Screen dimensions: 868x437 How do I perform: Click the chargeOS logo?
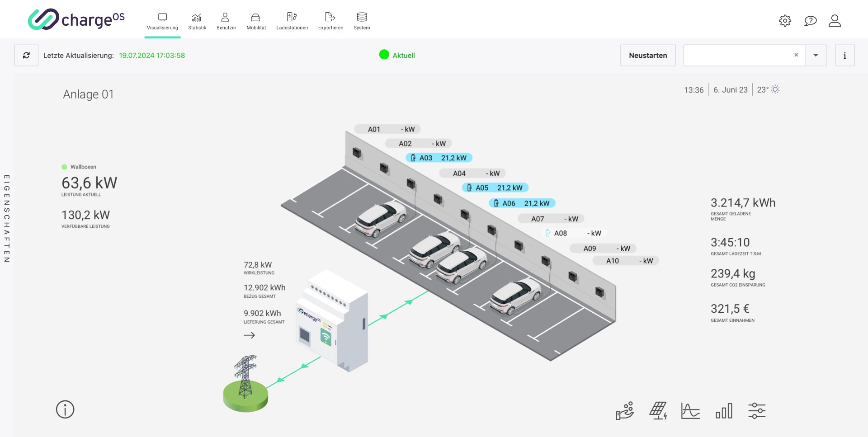click(76, 19)
